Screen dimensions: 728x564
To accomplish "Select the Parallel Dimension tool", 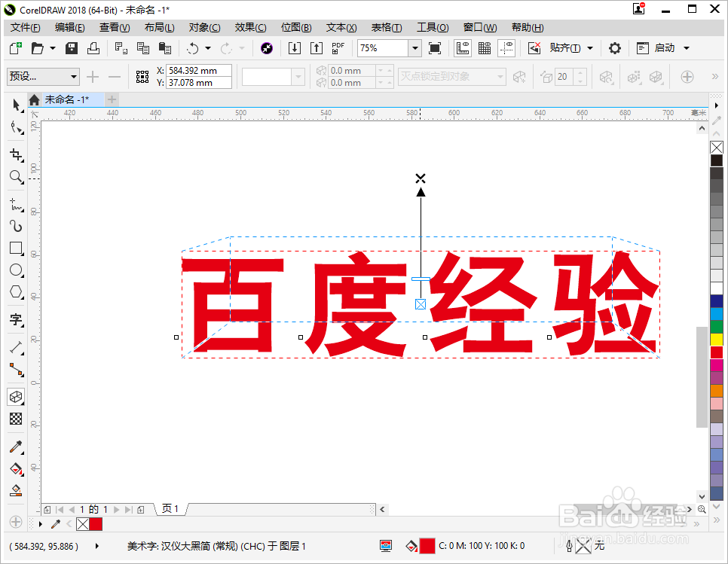I will pos(17,347).
